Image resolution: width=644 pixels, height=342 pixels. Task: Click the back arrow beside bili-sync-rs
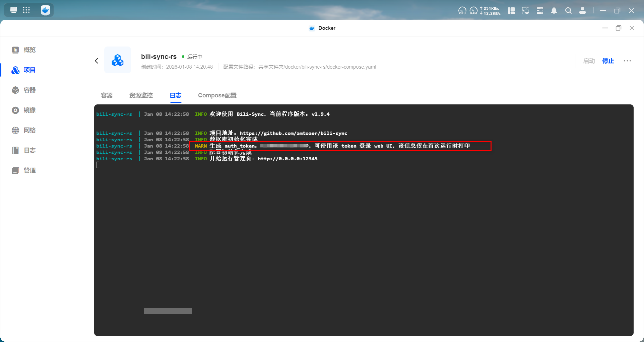pos(96,61)
